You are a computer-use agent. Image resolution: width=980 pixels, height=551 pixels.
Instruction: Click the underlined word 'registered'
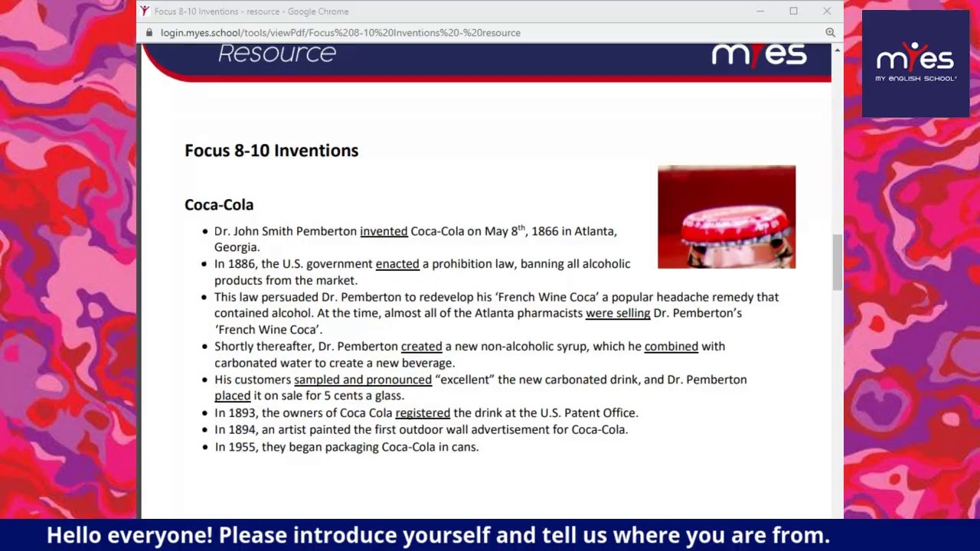(x=423, y=413)
